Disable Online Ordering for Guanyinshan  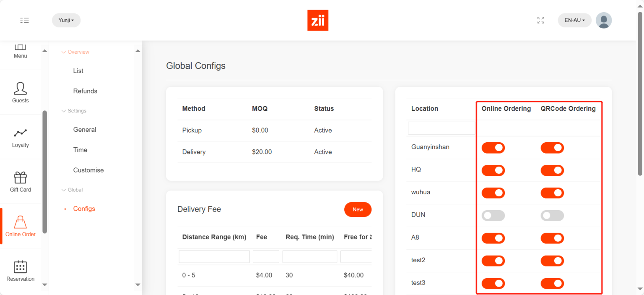pos(493,148)
